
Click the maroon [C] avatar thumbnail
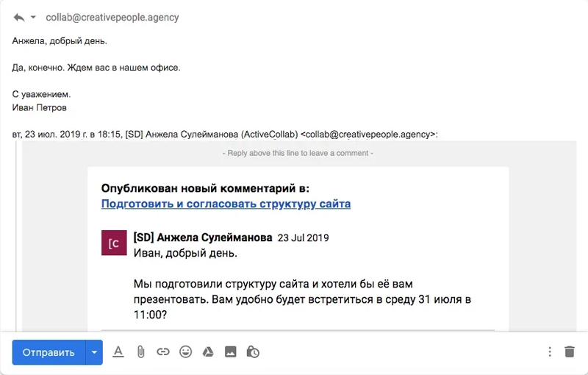click(x=114, y=243)
